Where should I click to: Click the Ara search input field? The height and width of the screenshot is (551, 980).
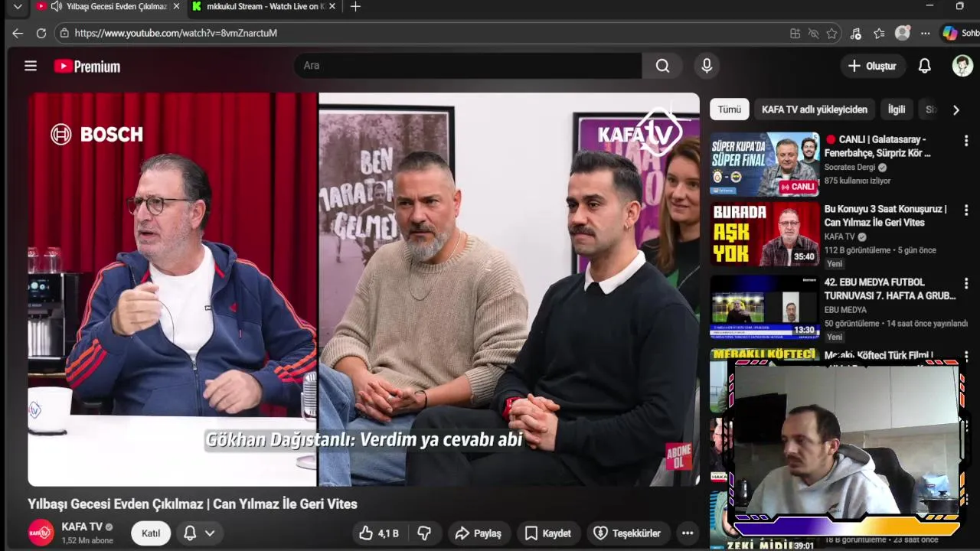pos(467,66)
